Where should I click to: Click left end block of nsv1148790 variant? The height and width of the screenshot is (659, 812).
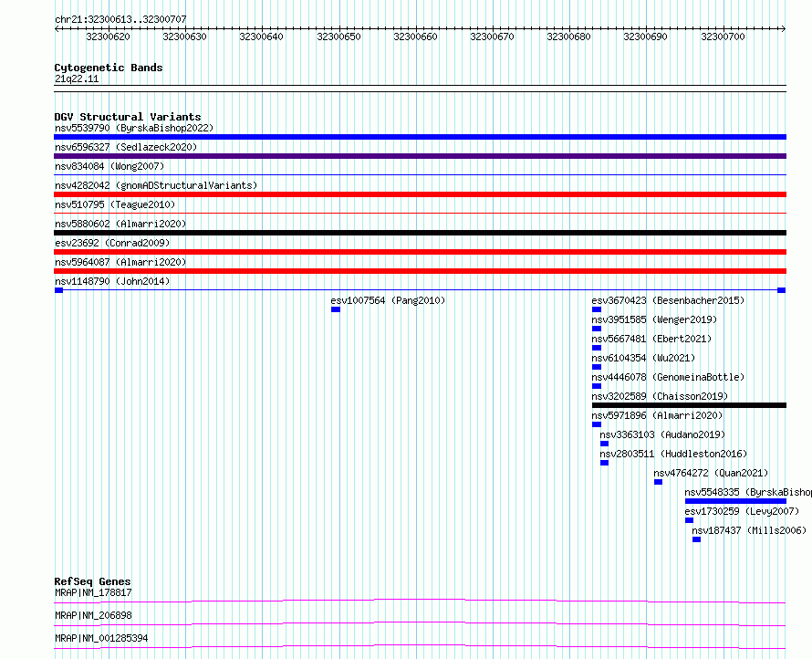(58, 290)
